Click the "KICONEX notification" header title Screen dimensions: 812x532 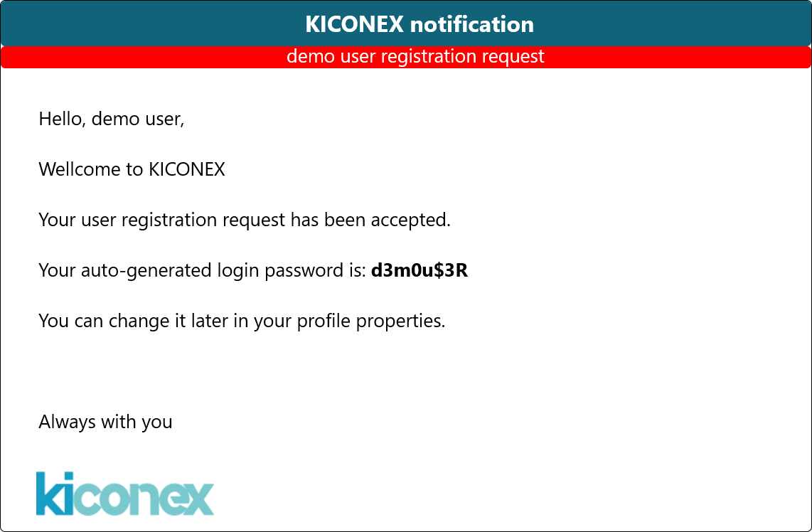click(x=420, y=24)
